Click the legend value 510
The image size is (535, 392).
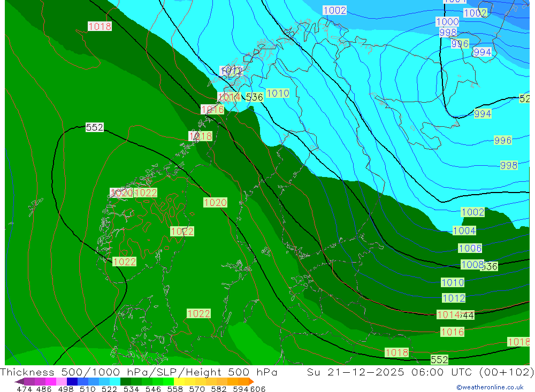pos(88,389)
